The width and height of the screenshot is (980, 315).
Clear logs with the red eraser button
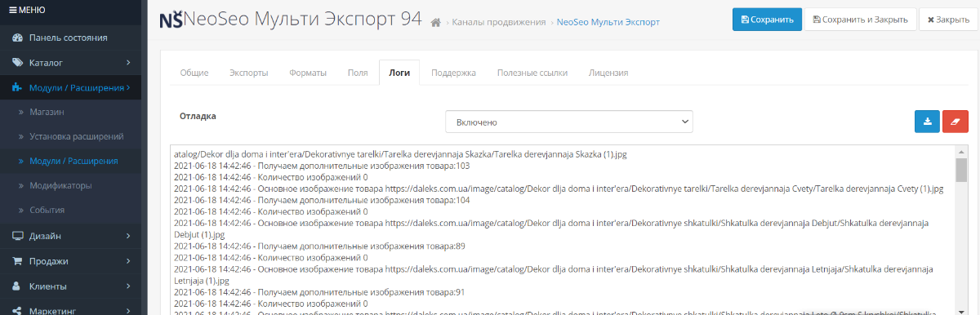[955, 122]
